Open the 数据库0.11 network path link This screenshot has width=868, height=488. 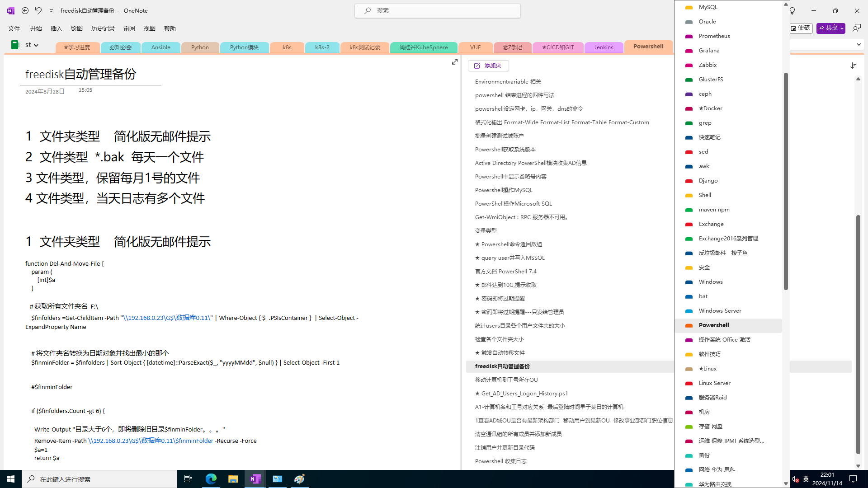[x=166, y=318]
